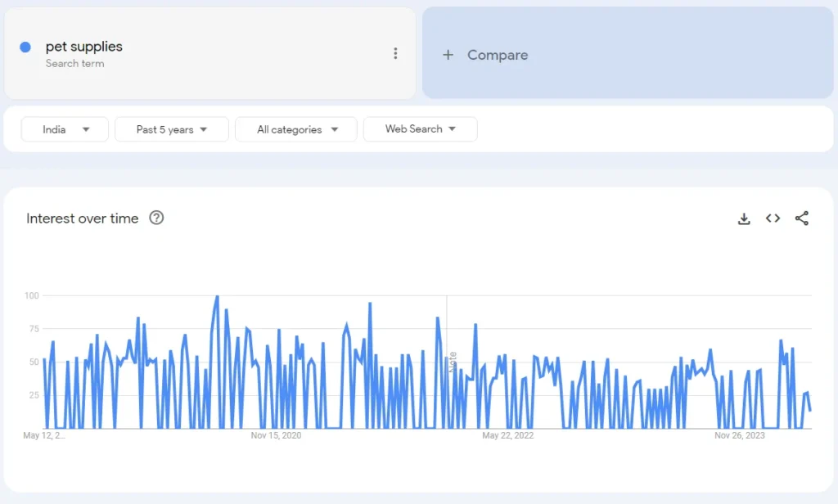
Task: Open the embed code icon
Action: click(773, 218)
